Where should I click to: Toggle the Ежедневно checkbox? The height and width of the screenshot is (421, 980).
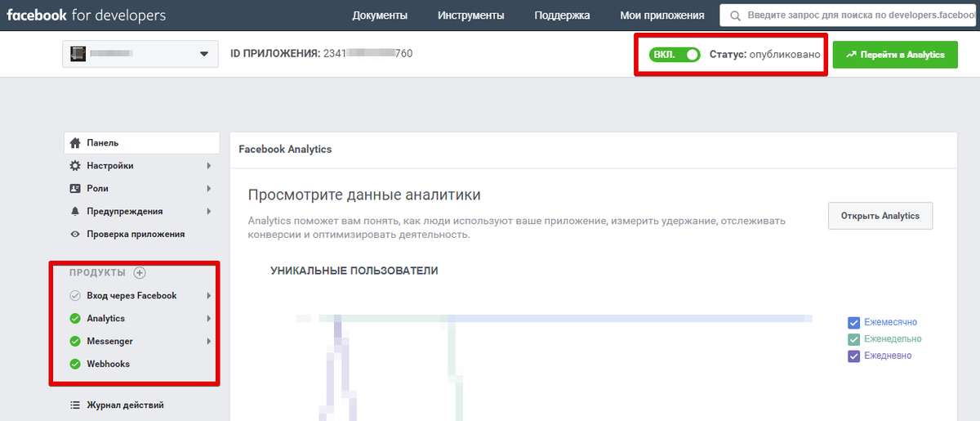click(854, 356)
